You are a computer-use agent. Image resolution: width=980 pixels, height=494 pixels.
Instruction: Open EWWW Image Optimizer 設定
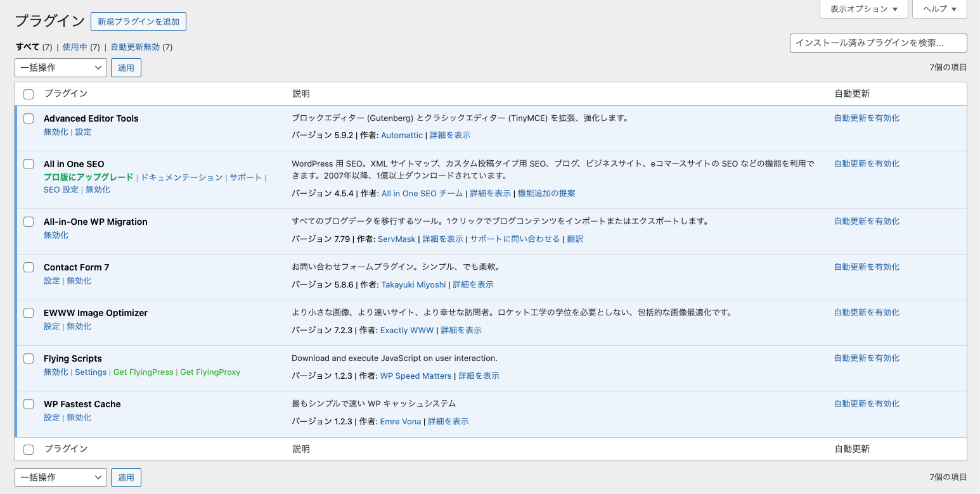(x=51, y=326)
